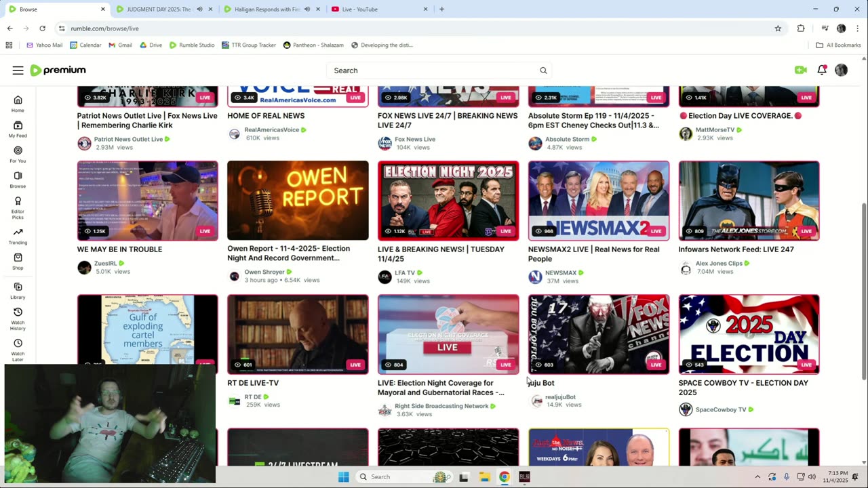Screen dimensions: 868x488
Task: Open Library in the sidebar
Action: coord(18,291)
